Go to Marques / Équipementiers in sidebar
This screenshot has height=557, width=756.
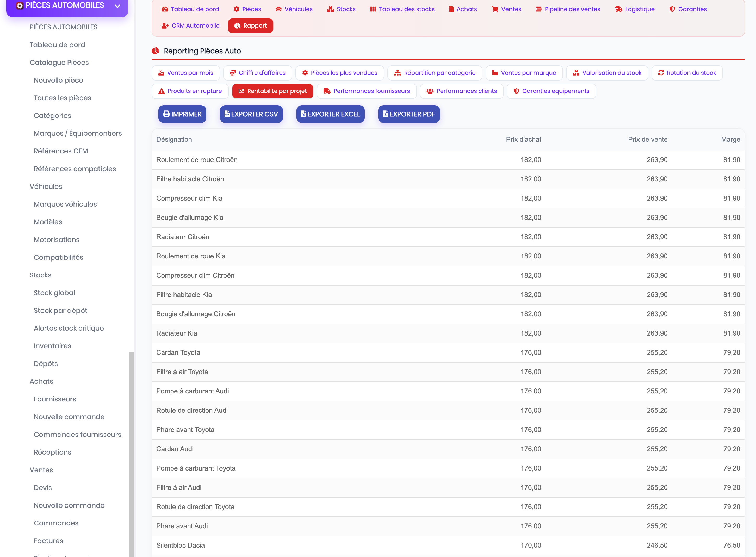78,133
